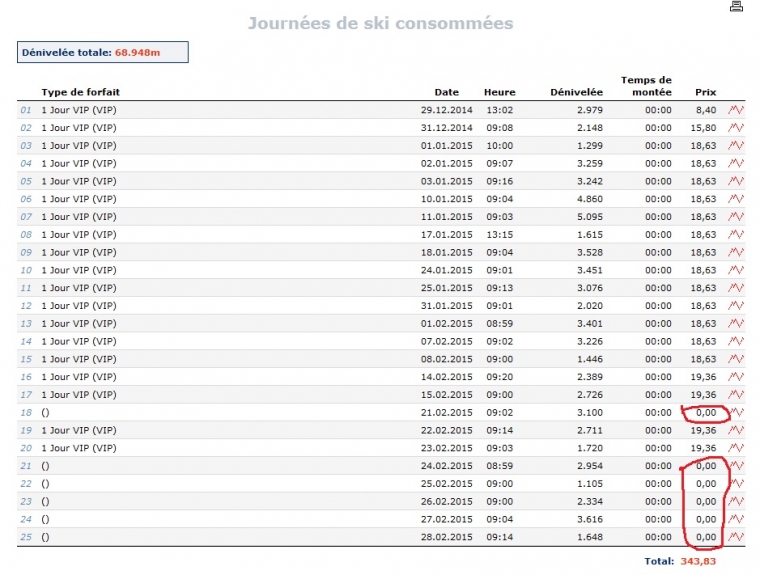
Task: Open chart icon for 14.02.2015 row
Action: point(736,377)
